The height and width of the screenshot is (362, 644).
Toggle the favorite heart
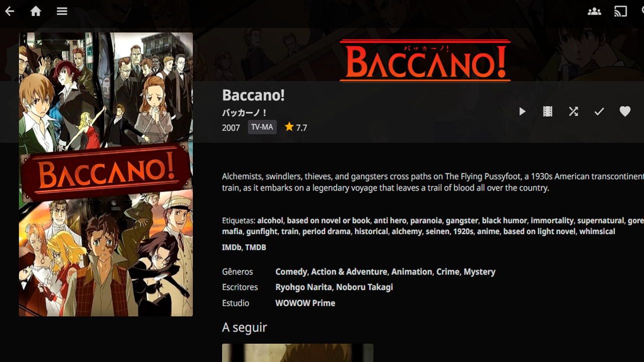pos(625,112)
